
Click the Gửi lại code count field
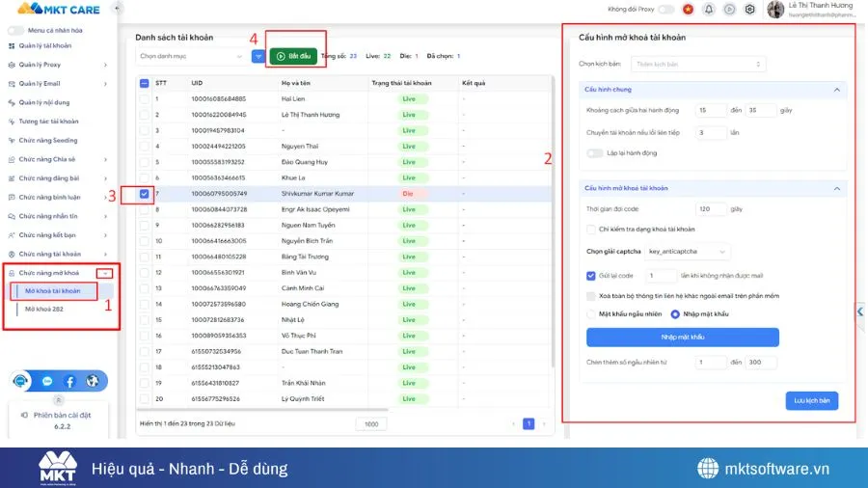[661, 276]
